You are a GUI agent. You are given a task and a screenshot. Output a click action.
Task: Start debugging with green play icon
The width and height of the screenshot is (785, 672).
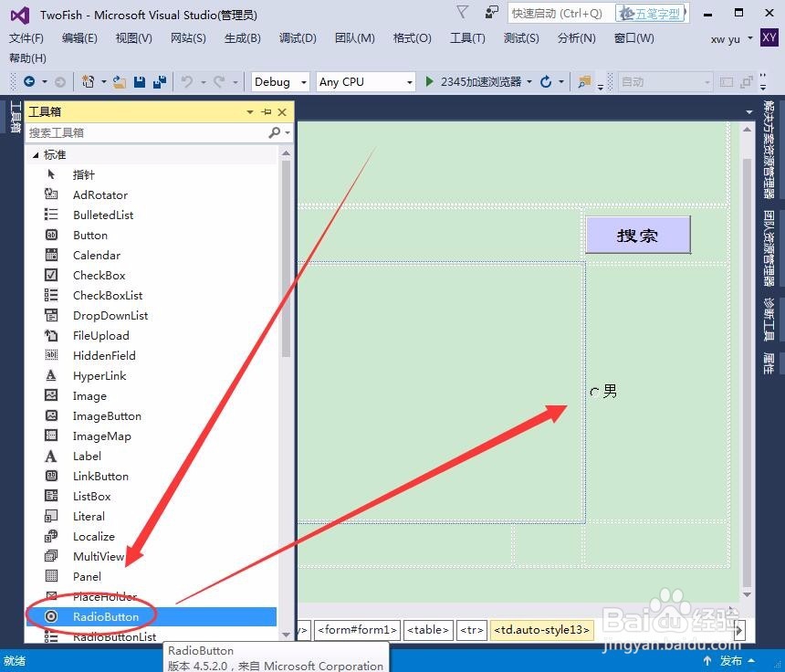429,81
